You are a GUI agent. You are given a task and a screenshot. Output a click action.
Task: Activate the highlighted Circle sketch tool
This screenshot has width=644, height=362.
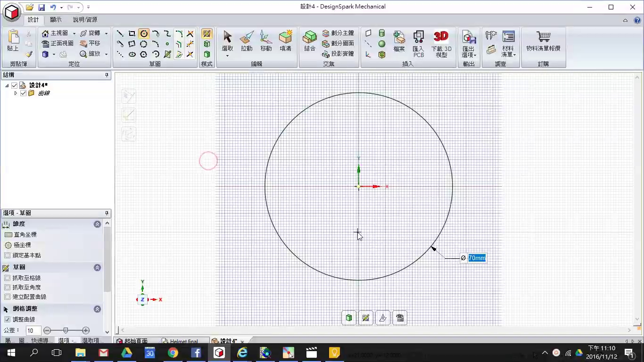point(144,33)
